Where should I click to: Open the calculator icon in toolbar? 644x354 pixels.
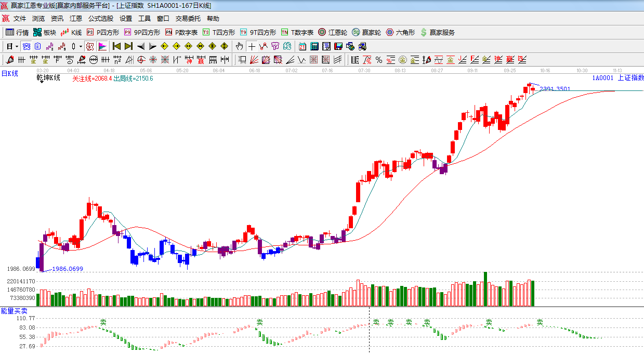pos(314,46)
